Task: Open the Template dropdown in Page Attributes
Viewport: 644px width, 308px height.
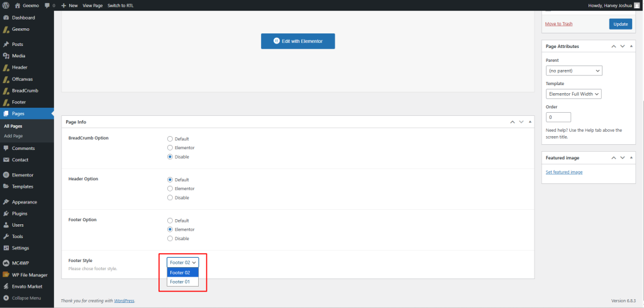Action: (574, 94)
